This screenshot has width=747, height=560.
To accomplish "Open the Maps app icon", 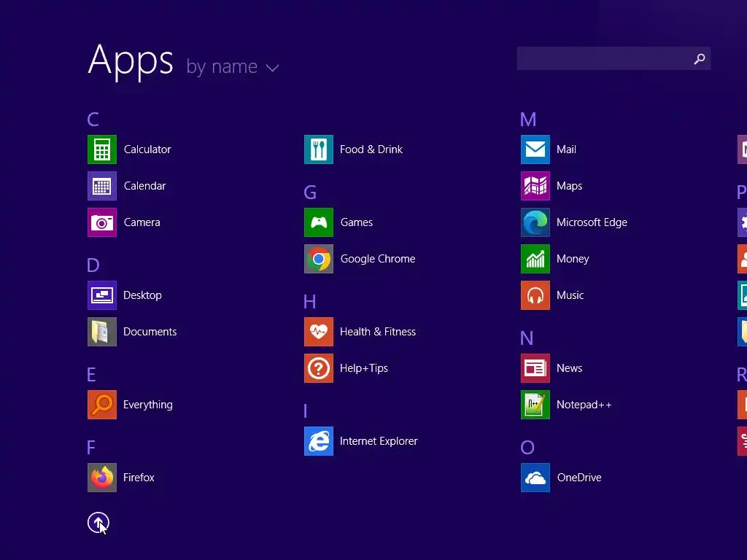I will [535, 186].
